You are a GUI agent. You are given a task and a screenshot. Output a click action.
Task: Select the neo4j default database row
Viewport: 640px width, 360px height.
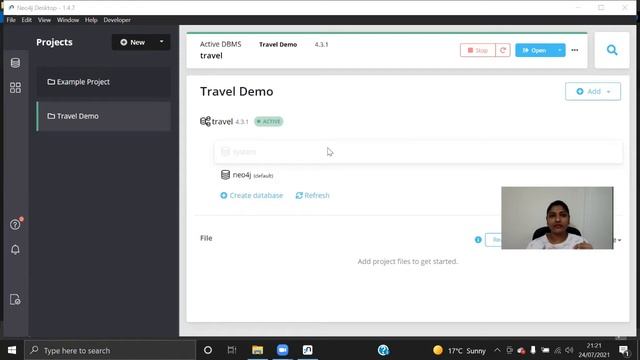pyautogui.click(x=418, y=175)
